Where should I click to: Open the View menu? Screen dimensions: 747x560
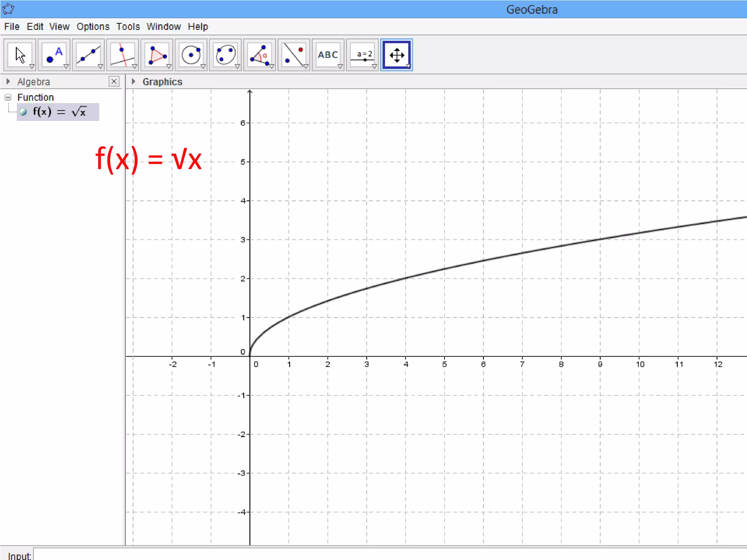pyautogui.click(x=59, y=27)
